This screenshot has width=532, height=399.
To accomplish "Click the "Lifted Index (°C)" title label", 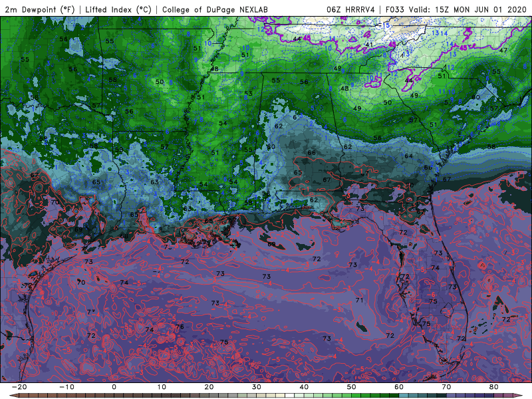I will pyautogui.click(x=118, y=9).
